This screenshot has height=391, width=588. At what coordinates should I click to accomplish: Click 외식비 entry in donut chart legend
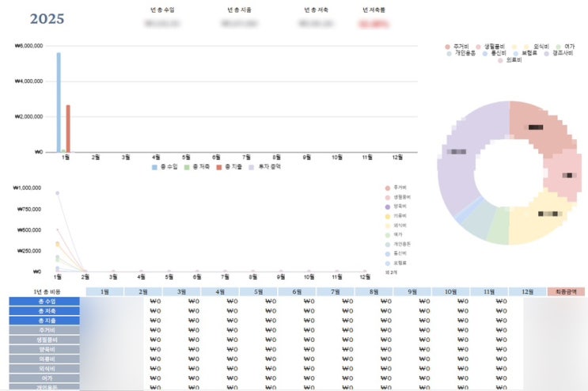[537, 47]
